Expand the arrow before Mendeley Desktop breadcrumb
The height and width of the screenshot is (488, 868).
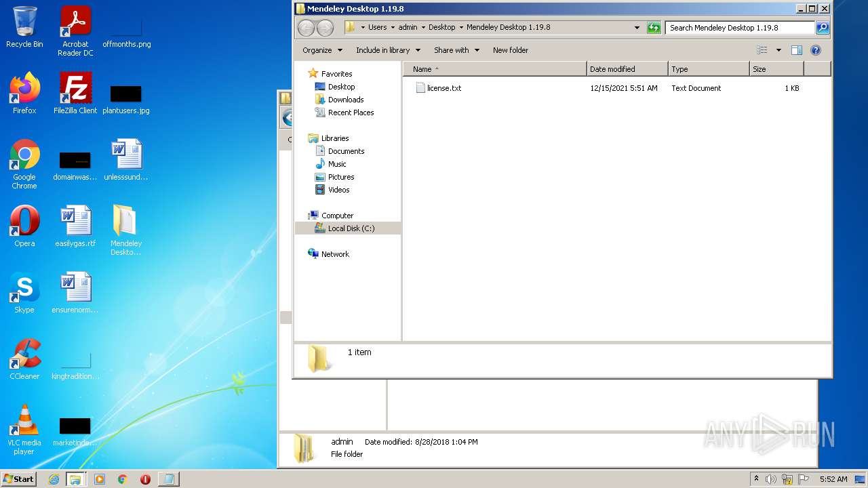[x=461, y=28]
